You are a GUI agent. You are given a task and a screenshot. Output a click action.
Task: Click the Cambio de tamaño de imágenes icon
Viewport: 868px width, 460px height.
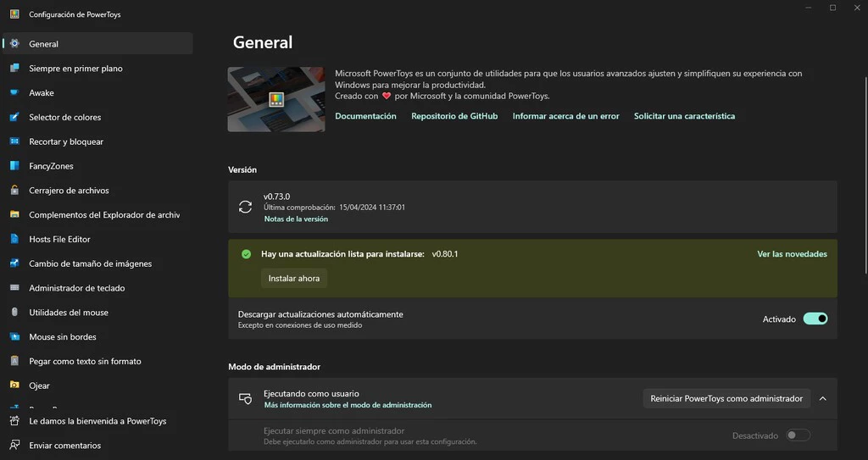point(15,263)
